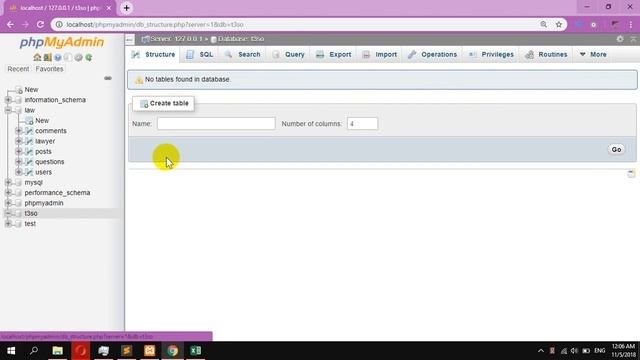Click the Server 127.0.0.1 breadcrumb
The width and height of the screenshot is (640, 360).
(x=176, y=39)
